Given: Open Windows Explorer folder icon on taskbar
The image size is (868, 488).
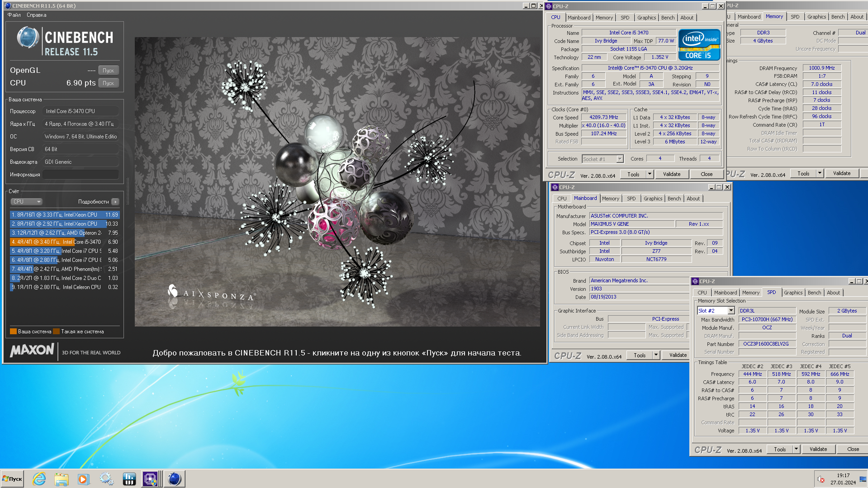Looking at the screenshot, I should click(62, 479).
